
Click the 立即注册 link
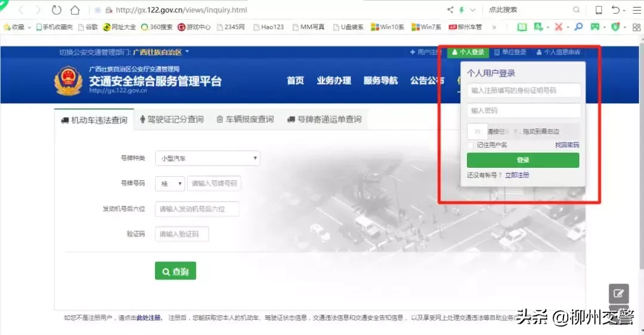pos(517,176)
